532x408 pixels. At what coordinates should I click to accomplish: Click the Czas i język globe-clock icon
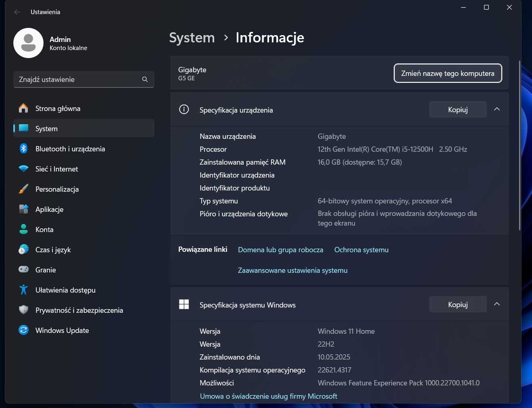point(24,249)
